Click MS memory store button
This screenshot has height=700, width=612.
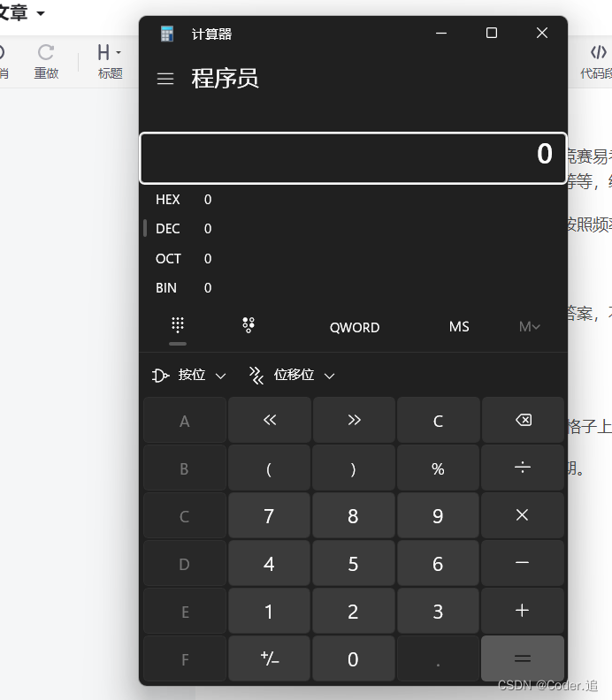point(459,327)
